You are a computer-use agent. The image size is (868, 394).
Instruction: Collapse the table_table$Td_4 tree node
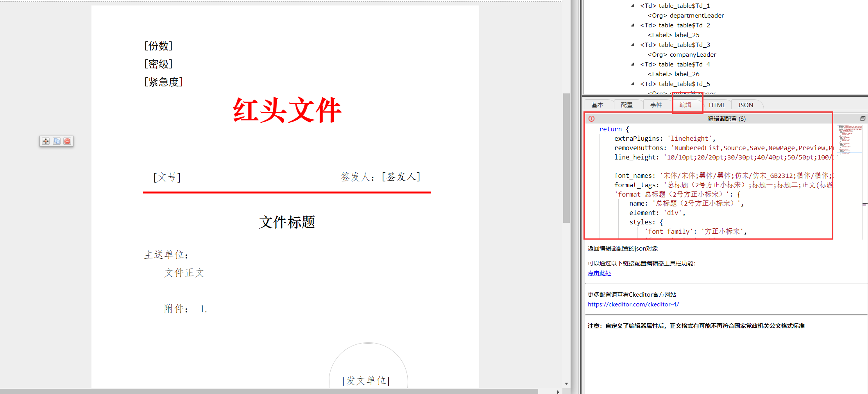point(633,64)
